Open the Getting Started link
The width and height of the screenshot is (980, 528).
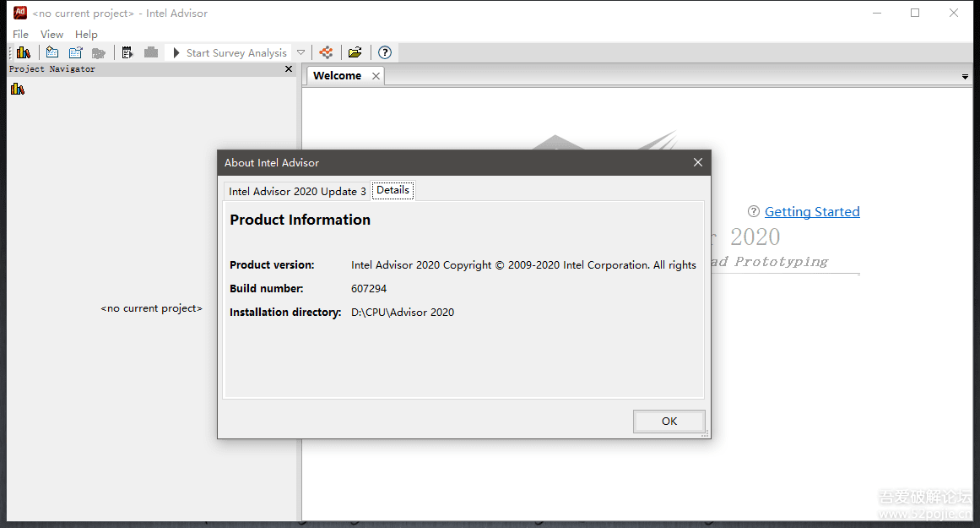click(x=813, y=211)
